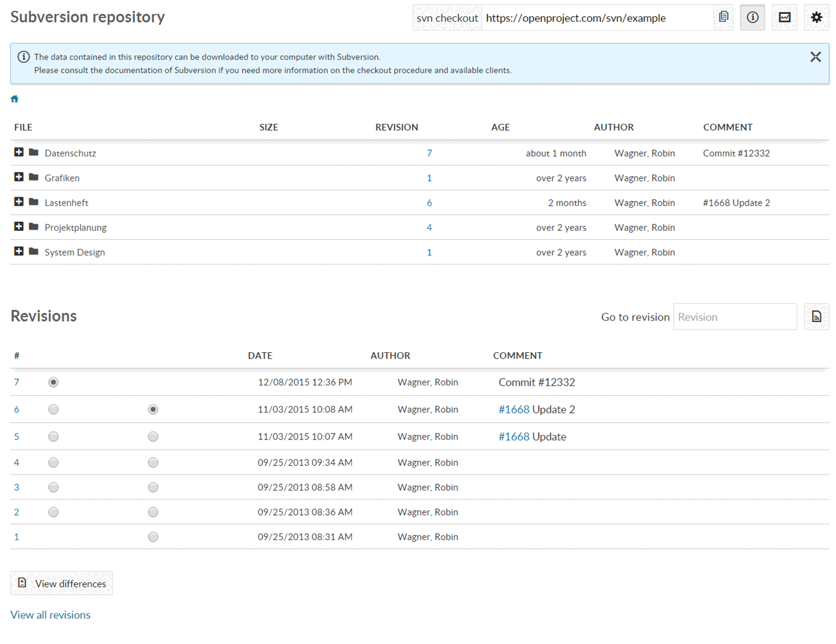Open the Atom feed for revisions

click(816, 316)
